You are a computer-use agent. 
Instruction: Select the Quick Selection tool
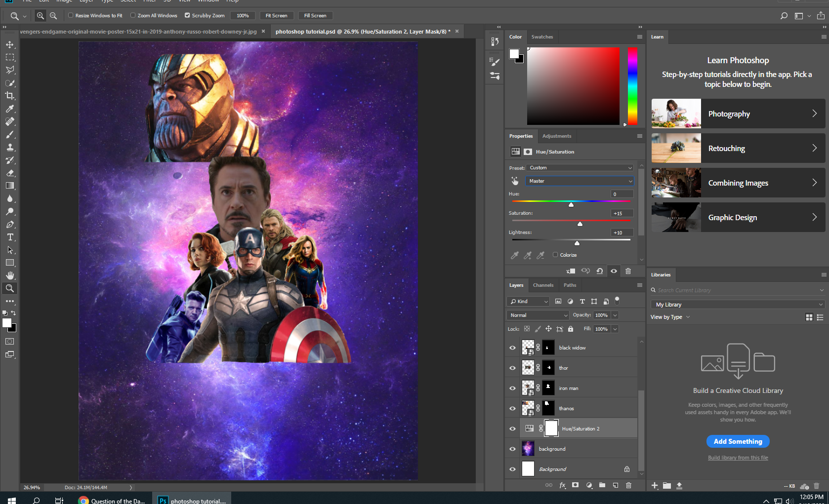coord(10,83)
